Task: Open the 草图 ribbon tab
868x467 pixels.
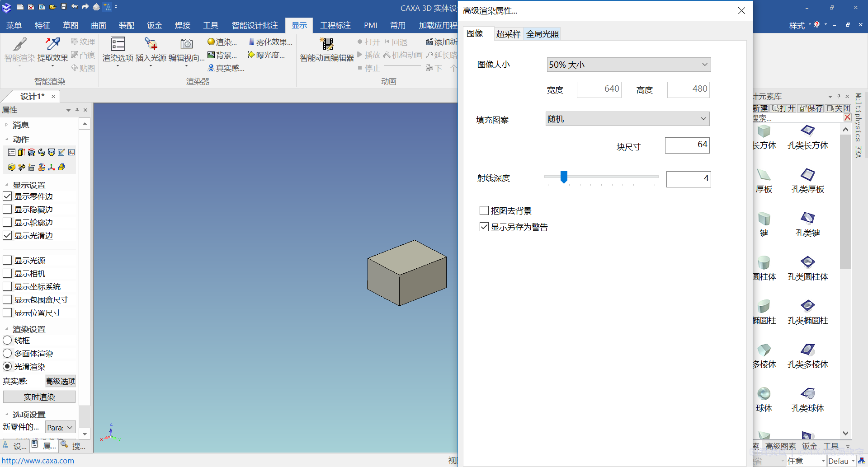Action: point(71,25)
